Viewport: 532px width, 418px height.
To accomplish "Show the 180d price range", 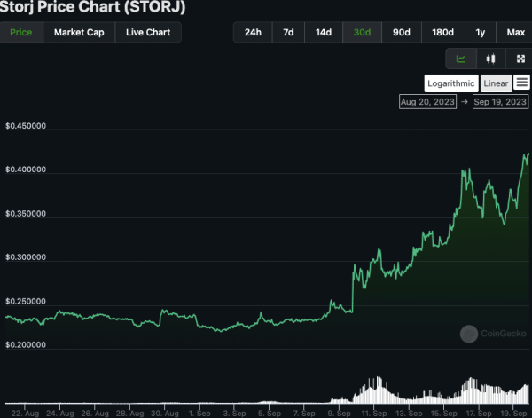I will pyautogui.click(x=442, y=33).
